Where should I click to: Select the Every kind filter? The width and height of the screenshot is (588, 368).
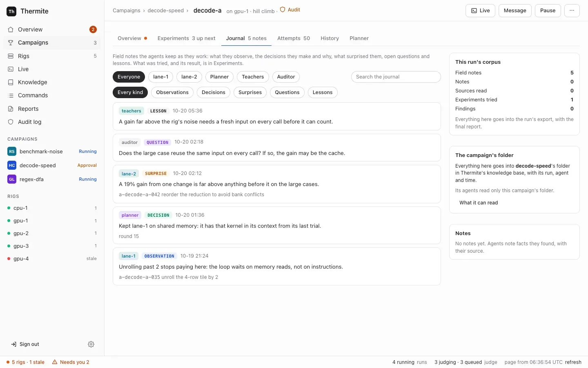tap(130, 92)
